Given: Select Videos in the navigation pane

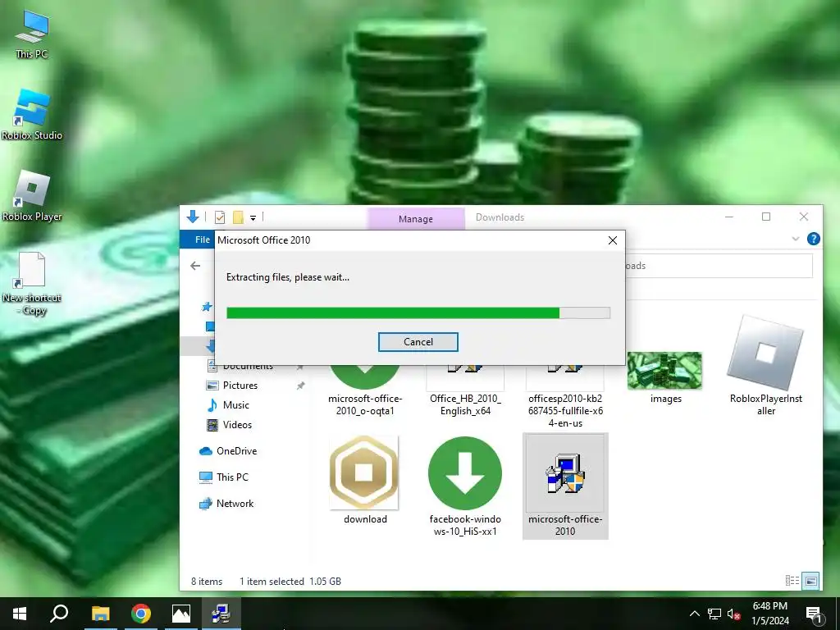Looking at the screenshot, I should pyautogui.click(x=237, y=425).
